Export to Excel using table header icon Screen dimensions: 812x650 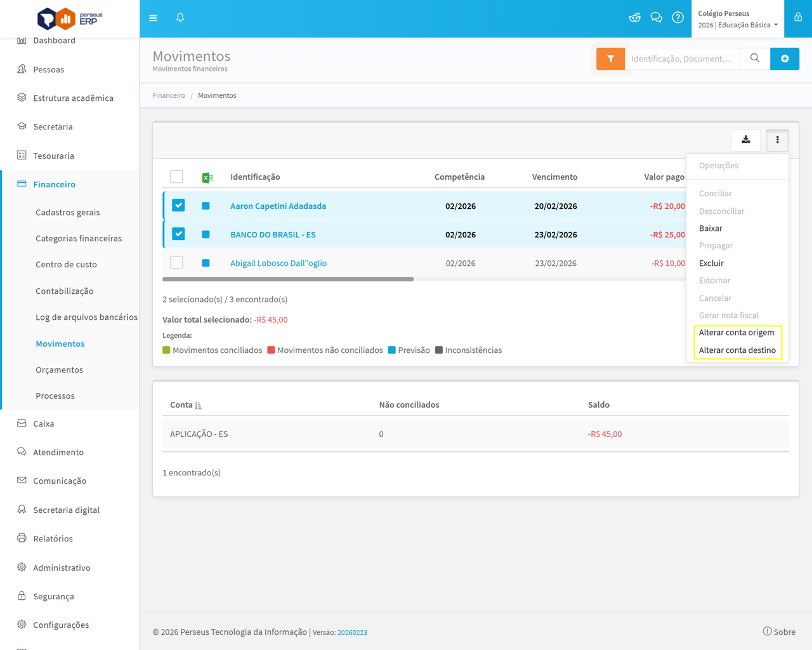[207, 178]
